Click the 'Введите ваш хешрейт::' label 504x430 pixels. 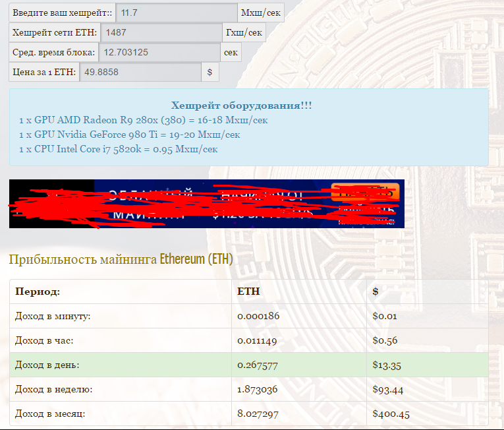tap(63, 13)
